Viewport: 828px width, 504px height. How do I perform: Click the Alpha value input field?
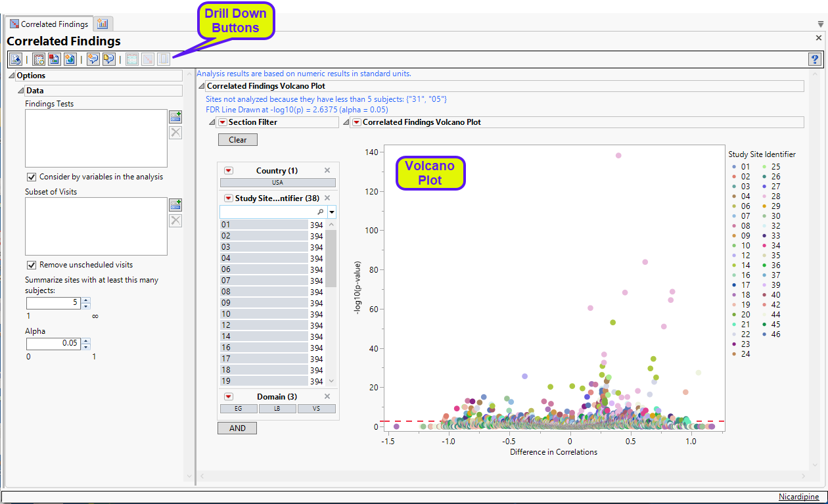click(x=53, y=343)
